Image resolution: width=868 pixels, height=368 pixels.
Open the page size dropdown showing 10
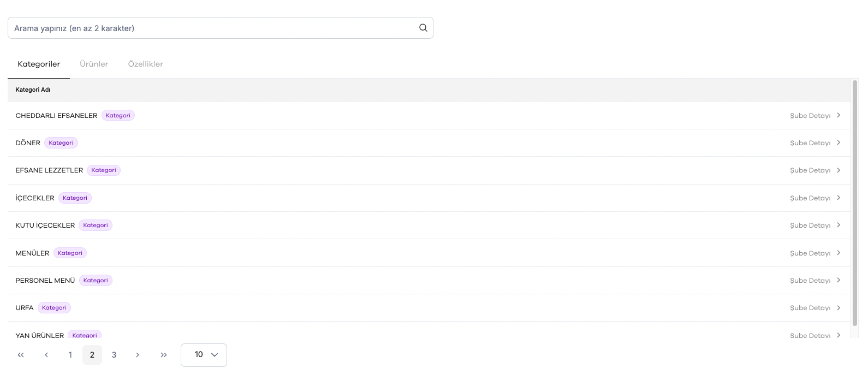(x=204, y=355)
